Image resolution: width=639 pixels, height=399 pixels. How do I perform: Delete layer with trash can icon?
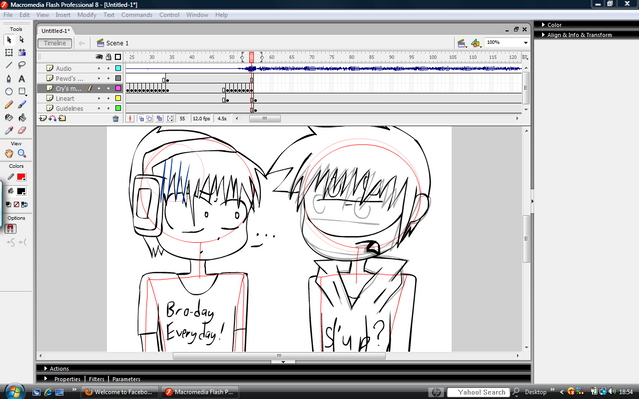tap(116, 119)
